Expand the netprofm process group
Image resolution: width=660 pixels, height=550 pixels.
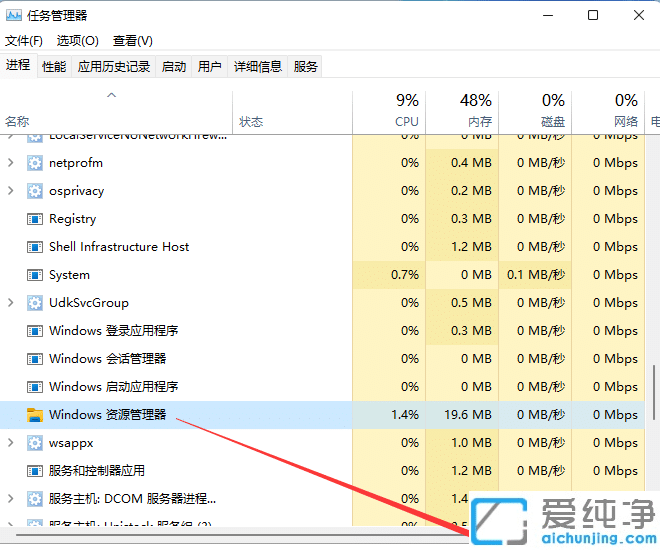coord(11,162)
